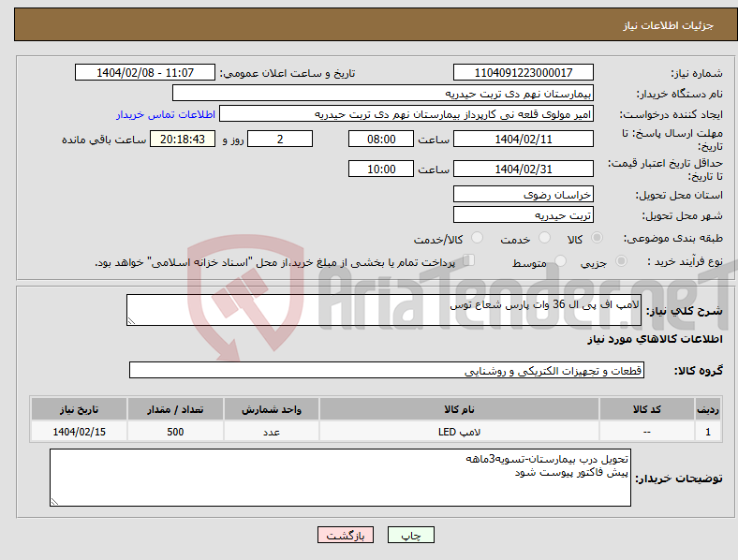Viewport: 738px width, 560px height.
Task: Open the اطلاعات تماس خریدار link
Action: (x=166, y=114)
